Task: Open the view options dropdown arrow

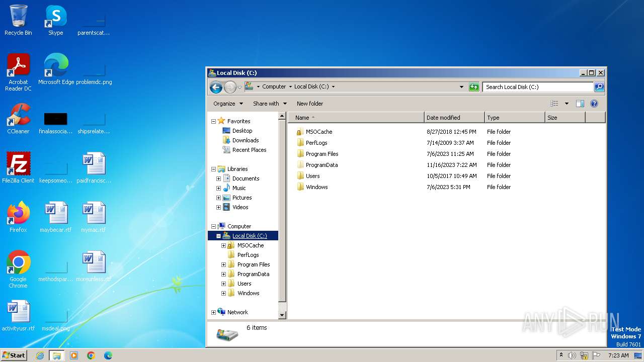Action: pos(567,104)
